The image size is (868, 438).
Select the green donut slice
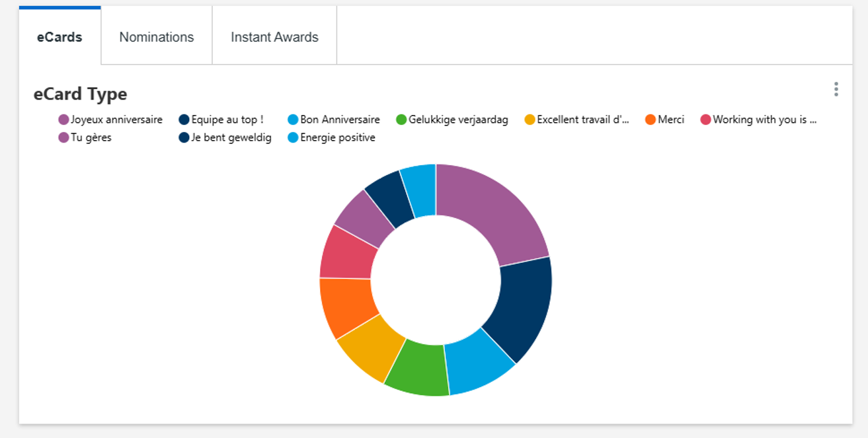[418, 367]
